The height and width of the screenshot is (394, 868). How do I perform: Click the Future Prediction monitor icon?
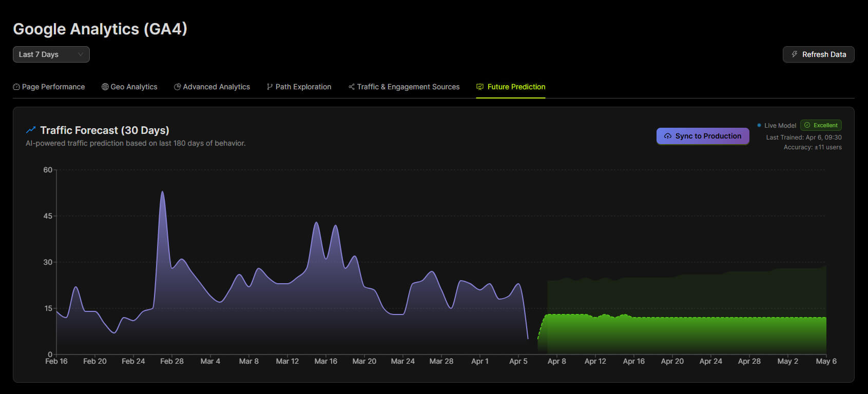click(480, 87)
